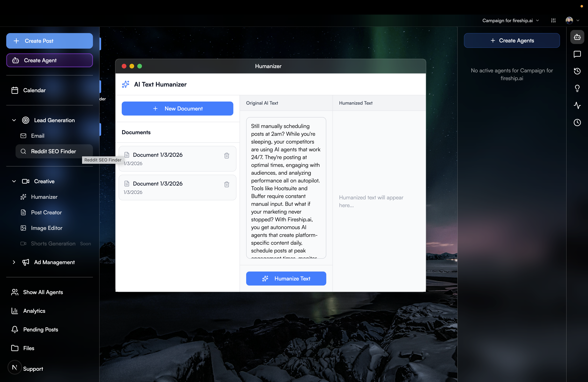Open the sliders settings icon in top bar
Screen dimensions: 588x382
coord(553,20)
